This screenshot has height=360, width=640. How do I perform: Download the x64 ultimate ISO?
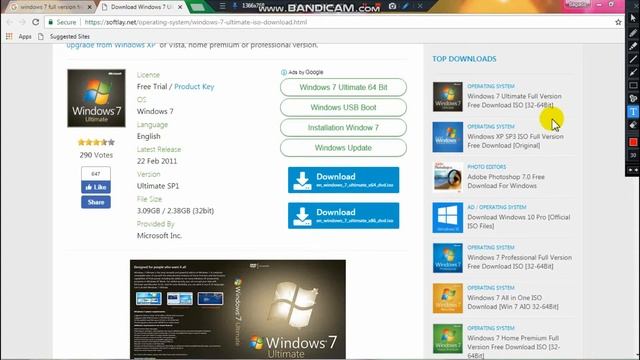(x=343, y=180)
